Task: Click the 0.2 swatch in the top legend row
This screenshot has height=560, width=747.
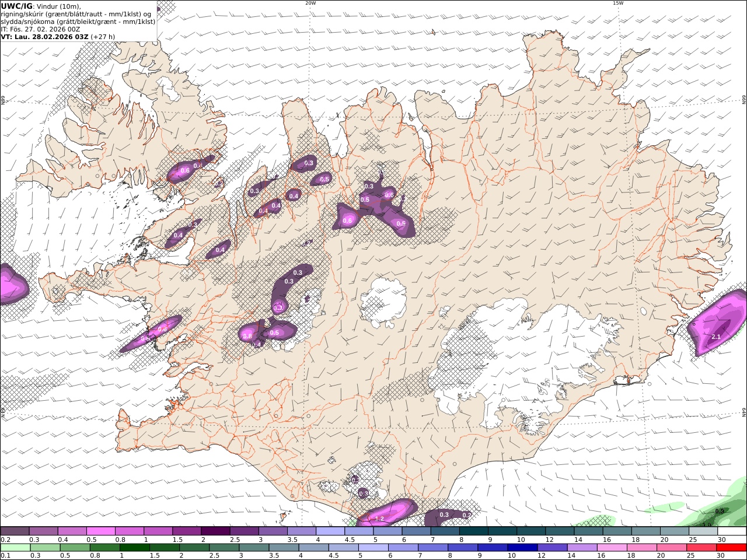Action: click(15, 531)
